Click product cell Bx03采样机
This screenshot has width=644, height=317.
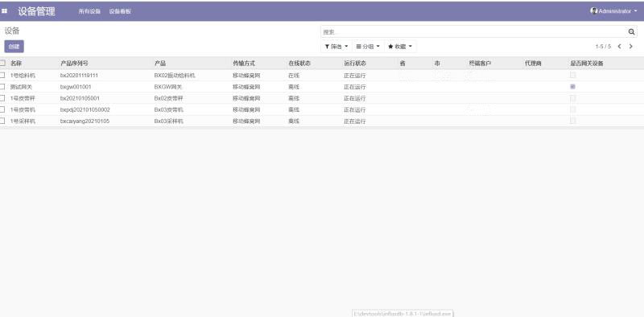[169, 121]
